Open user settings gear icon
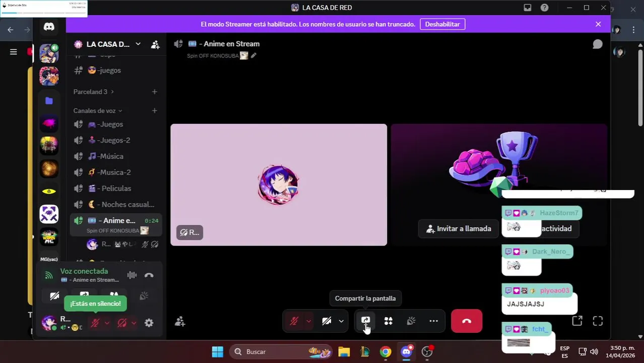644x363 pixels. 149,323
